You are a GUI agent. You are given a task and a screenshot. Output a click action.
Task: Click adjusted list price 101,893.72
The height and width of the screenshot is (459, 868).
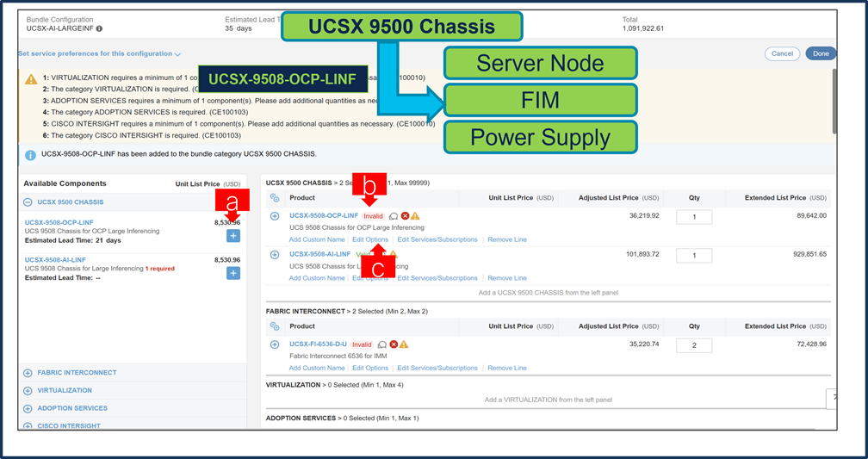[x=642, y=253]
